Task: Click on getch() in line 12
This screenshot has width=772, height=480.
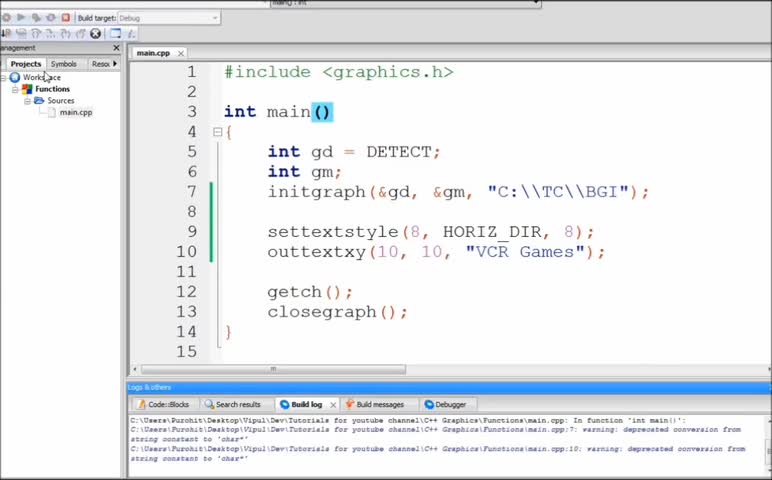Action: pos(310,291)
